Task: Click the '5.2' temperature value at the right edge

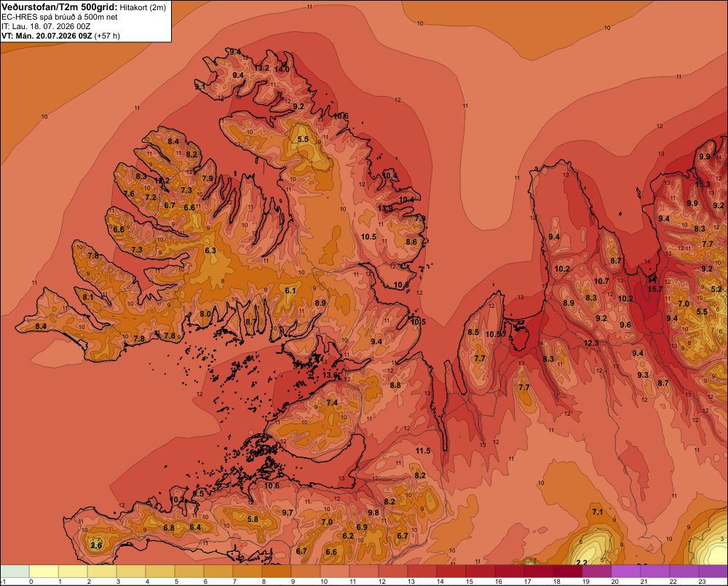Action: click(716, 289)
